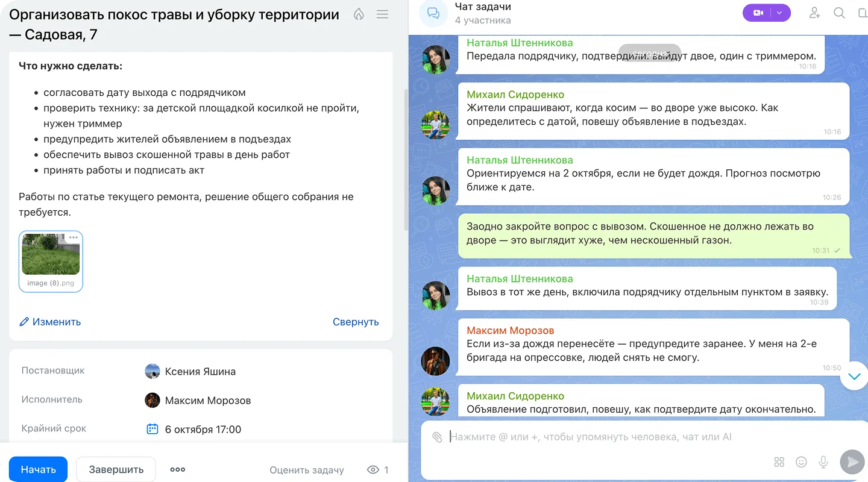
Task: Change deadline 6 октября 17:00
Action: click(203, 430)
